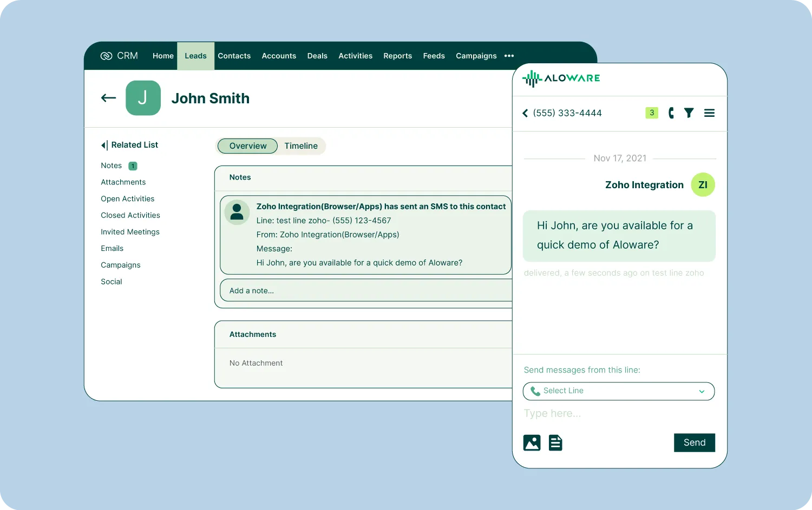
Task: Open the Feeds tab
Action: click(434, 56)
